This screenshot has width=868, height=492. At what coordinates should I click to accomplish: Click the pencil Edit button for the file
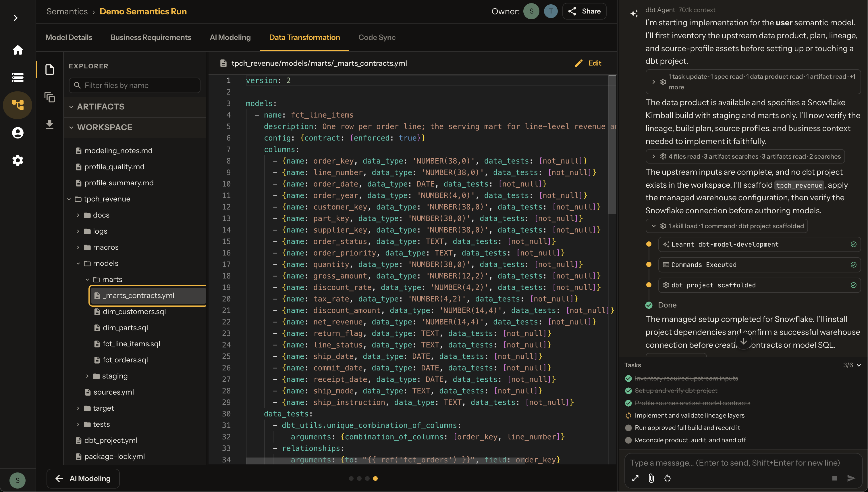click(x=588, y=63)
